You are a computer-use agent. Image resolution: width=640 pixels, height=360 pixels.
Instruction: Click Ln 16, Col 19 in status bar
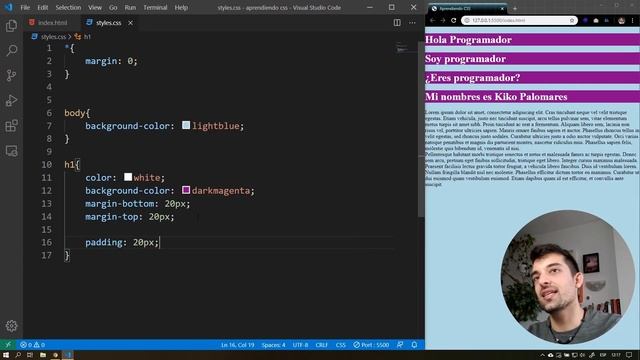[238, 345]
